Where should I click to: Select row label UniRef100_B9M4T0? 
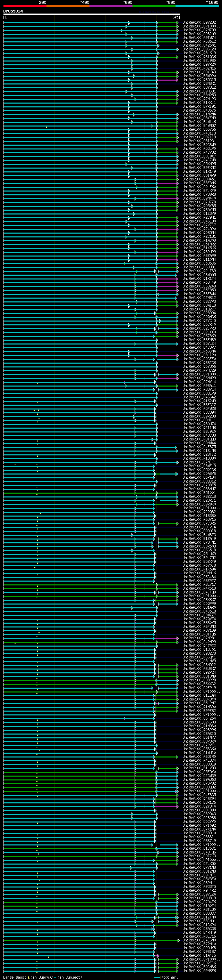[199, 198]
